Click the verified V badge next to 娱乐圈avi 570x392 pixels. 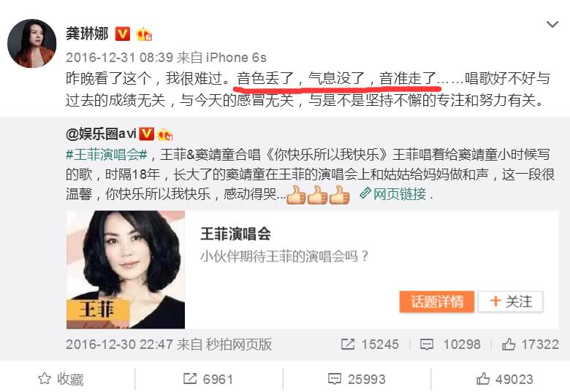tap(146, 134)
